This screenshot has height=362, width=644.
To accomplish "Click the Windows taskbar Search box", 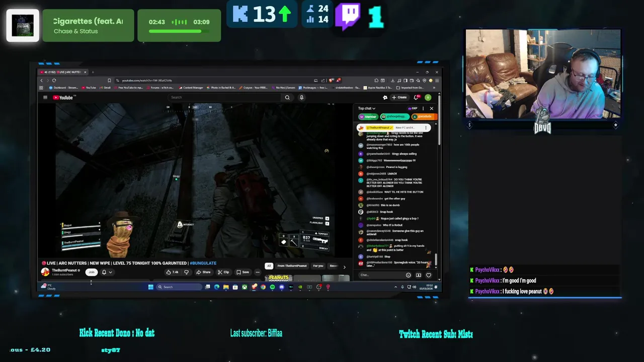I will 179,287.
